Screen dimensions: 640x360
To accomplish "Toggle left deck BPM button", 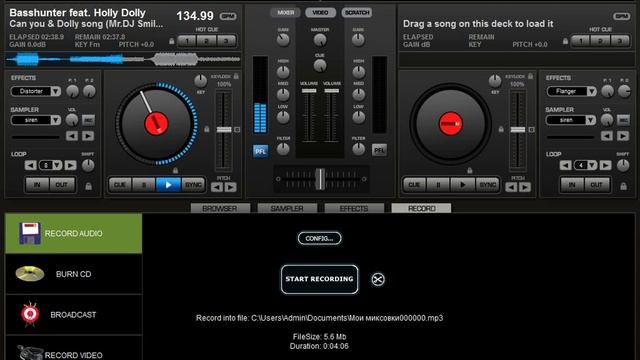I will 228,16.
